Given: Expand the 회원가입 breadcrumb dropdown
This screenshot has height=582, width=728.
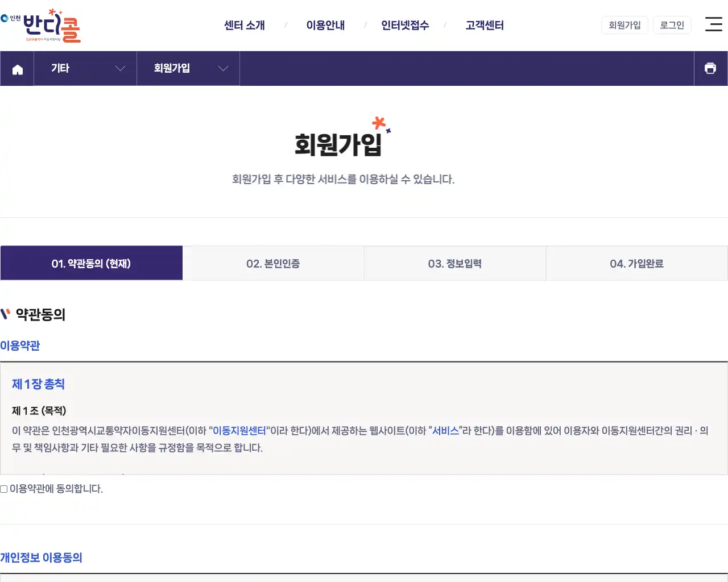Looking at the screenshot, I should (188, 69).
